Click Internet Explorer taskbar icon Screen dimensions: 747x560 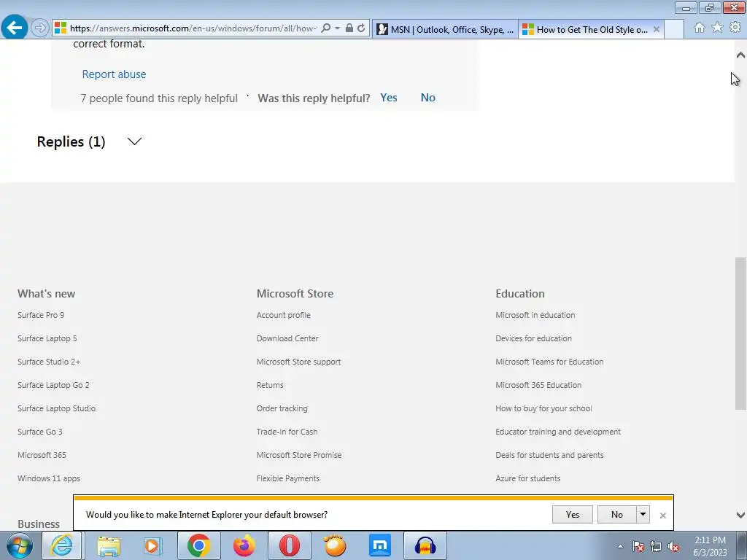coord(62,545)
